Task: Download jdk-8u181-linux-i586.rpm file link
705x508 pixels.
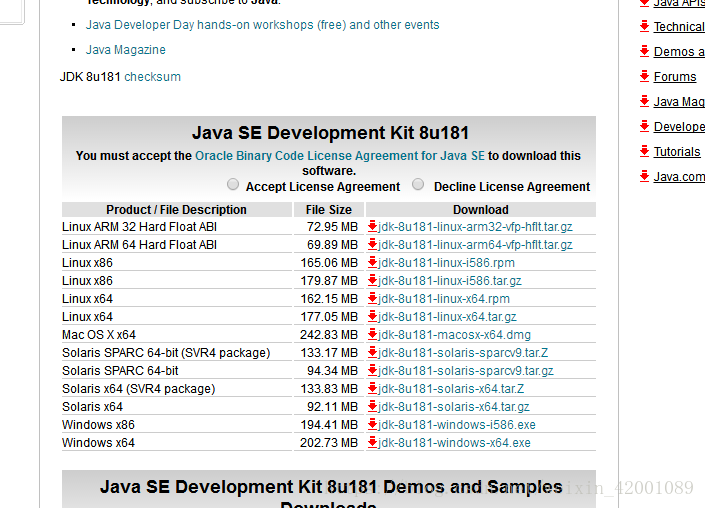Action: 446,263
